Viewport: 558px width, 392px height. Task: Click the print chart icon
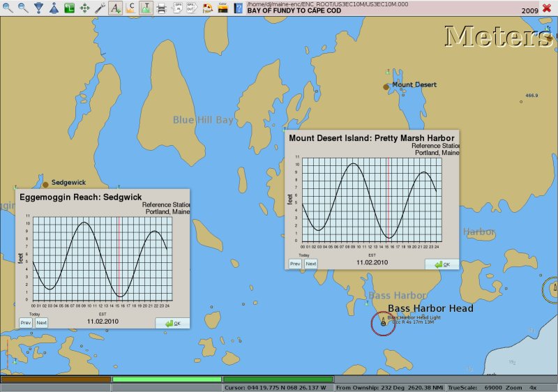pyautogui.click(x=161, y=8)
